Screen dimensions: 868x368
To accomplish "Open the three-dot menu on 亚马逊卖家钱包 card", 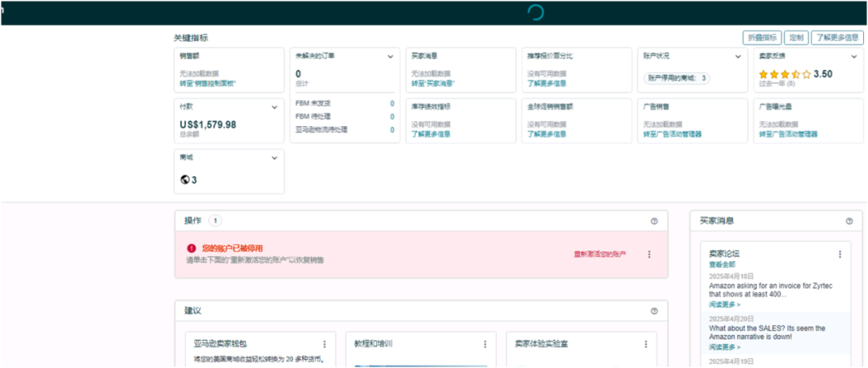I will point(325,344).
